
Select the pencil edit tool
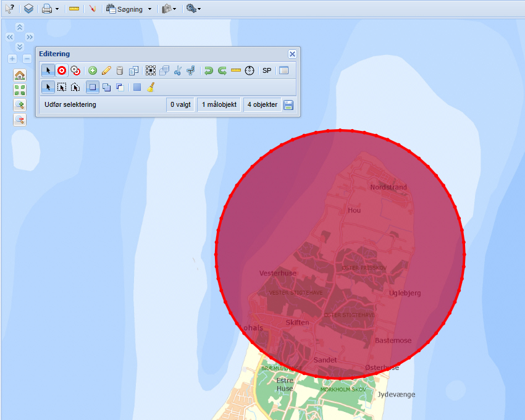(x=106, y=70)
